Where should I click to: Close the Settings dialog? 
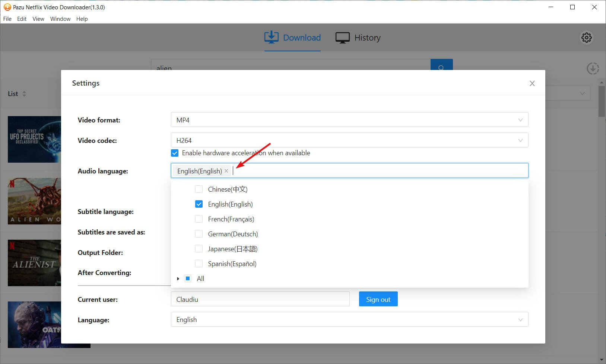[532, 83]
